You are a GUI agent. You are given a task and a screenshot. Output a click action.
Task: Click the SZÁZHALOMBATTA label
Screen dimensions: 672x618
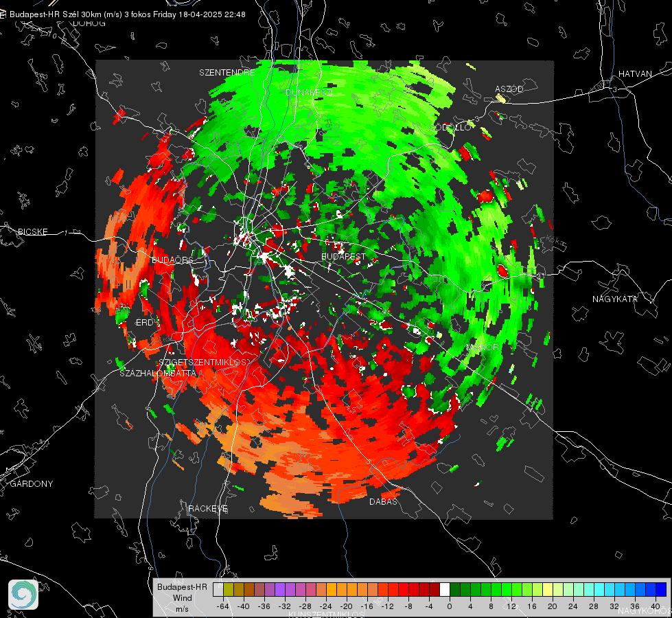[x=158, y=373]
